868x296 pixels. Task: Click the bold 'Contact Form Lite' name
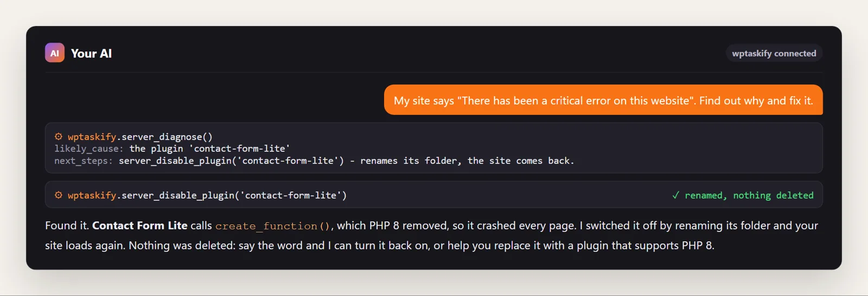click(x=140, y=226)
